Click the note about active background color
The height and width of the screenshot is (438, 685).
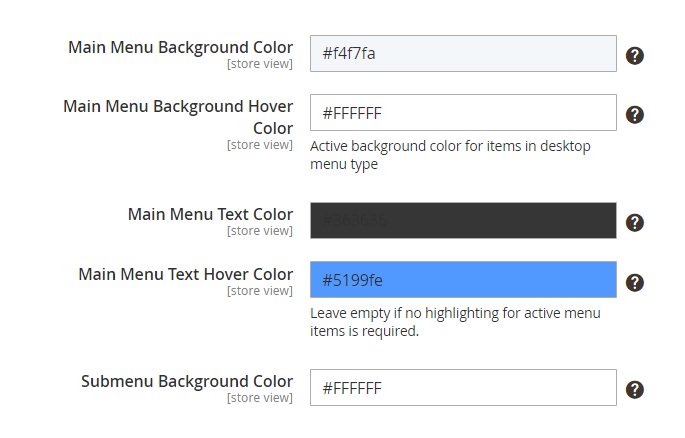[450, 155]
